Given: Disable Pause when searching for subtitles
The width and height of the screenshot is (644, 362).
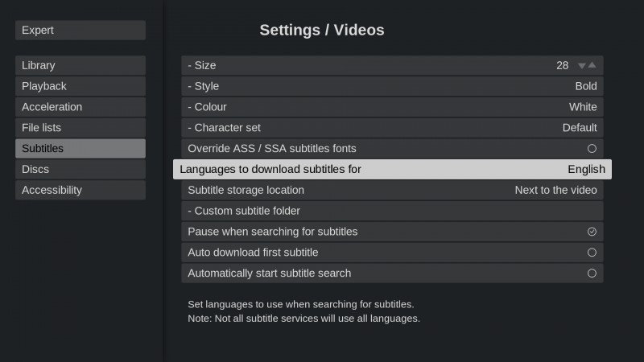Looking at the screenshot, I should coord(592,232).
